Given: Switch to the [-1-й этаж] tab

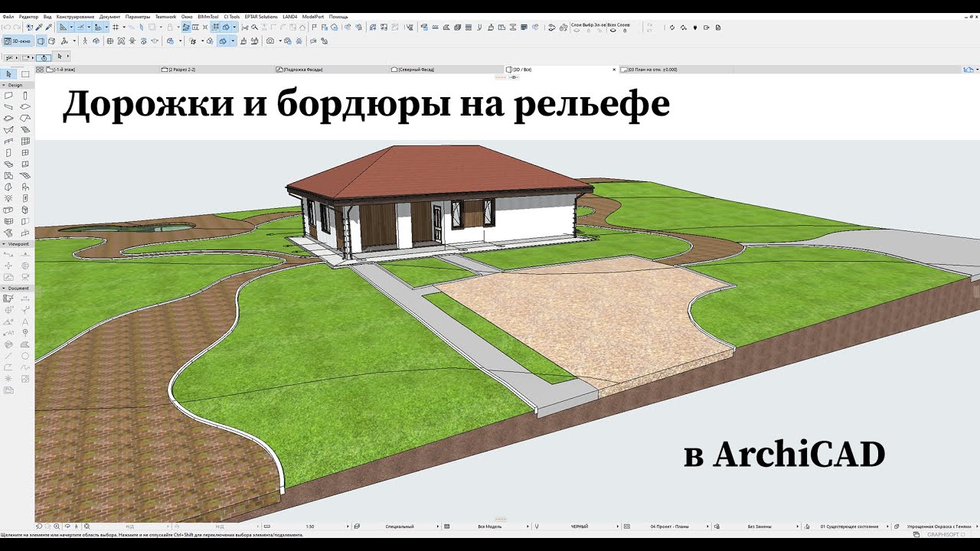Looking at the screenshot, I should click(x=103, y=69).
